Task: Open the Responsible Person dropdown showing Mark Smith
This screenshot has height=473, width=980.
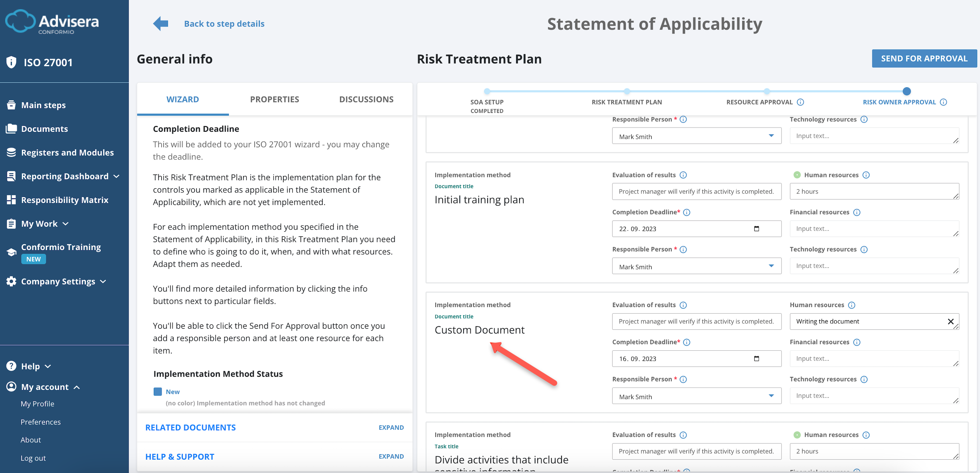Action: (771, 396)
